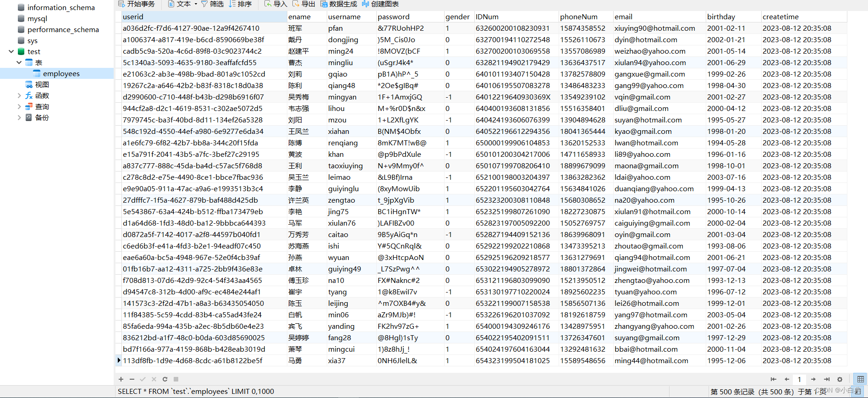868x398 pixels.
Task: Discard changes with the X icon
Action: (x=154, y=379)
